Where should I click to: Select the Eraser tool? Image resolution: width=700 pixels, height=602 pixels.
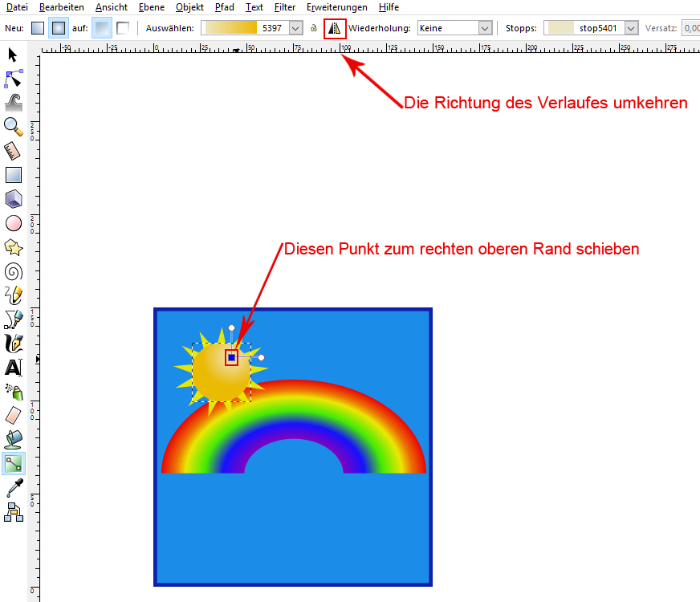[14, 416]
